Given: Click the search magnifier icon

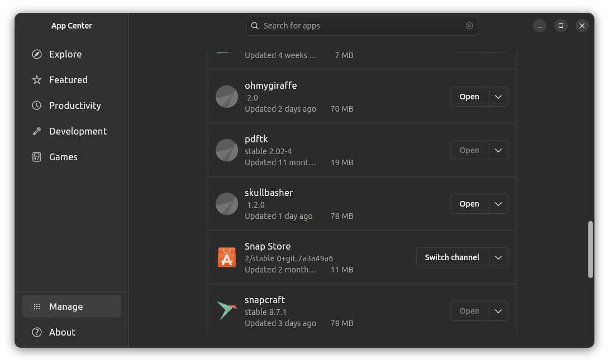Looking at the screenshot, I should tap(255, 26).
